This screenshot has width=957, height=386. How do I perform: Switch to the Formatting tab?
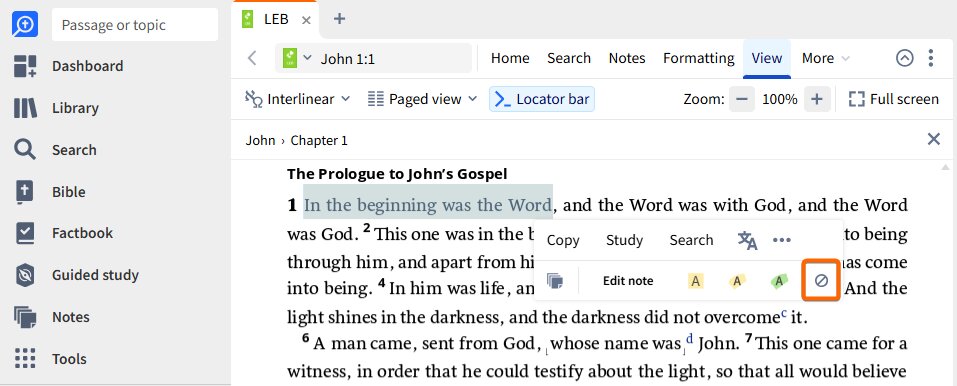pos(699,58)
